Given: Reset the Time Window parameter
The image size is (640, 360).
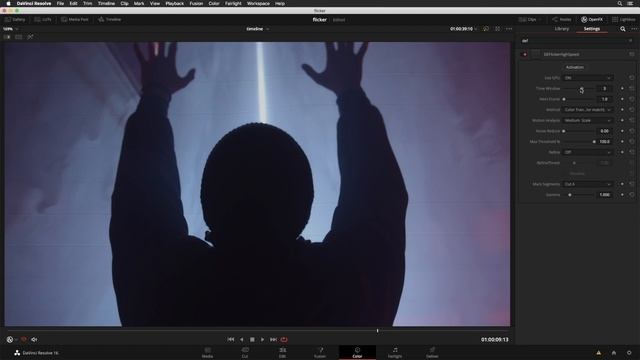Looking at the screenshot, I should [632, 88].
